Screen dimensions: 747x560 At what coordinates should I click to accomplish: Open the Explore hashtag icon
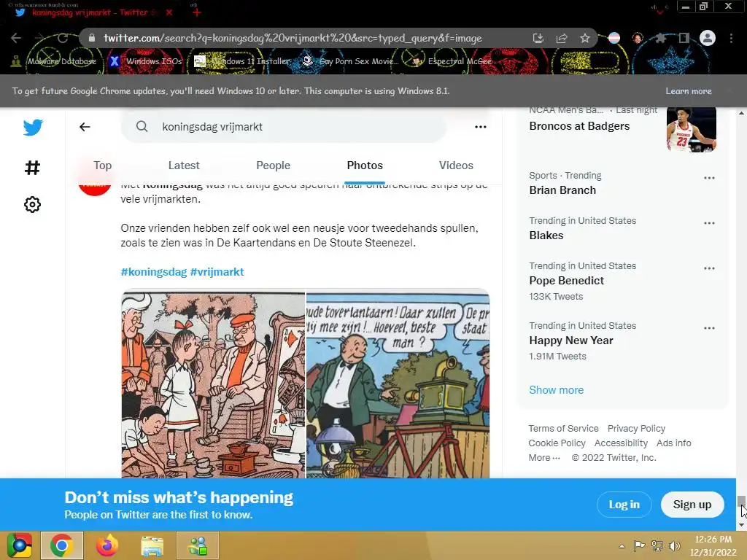32,167
